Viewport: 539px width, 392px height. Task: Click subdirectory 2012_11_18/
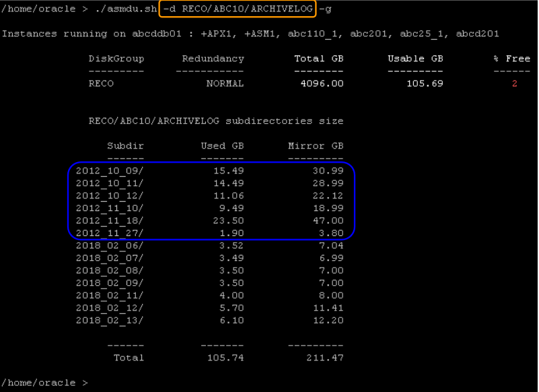click(x=109, y=221)
